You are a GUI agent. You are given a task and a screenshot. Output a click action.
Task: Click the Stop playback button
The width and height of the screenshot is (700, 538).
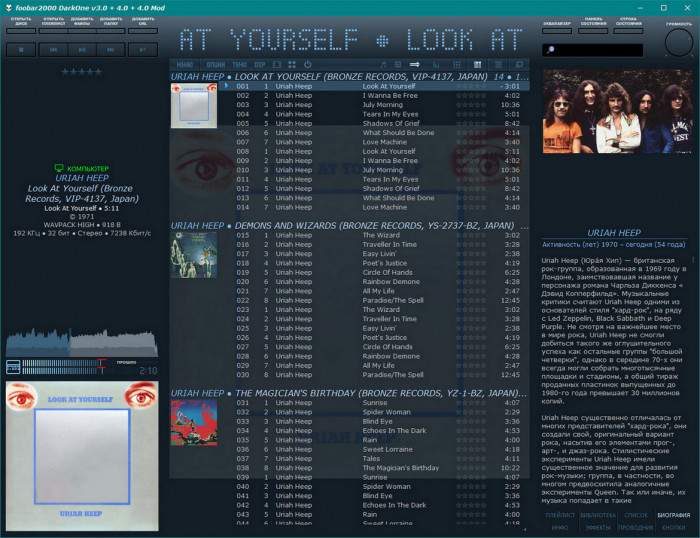click(21, 50)
